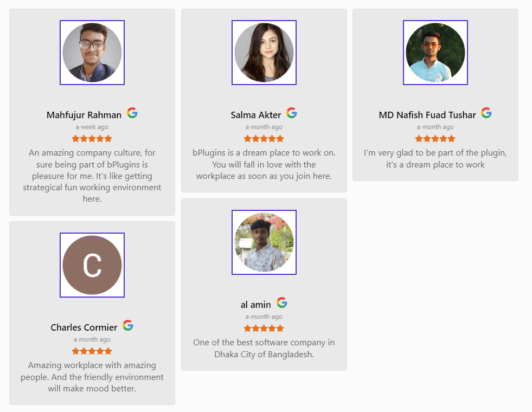
Task: Click the Salma Akter reviewer name
Action: [x=256, y=115]
